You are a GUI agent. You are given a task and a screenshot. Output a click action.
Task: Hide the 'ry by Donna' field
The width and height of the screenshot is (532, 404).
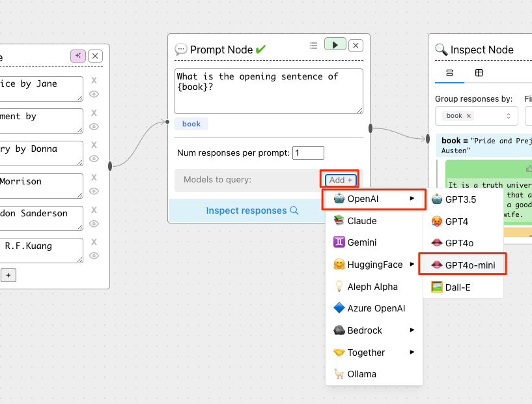pyautogui.click(x=94, y=158)
